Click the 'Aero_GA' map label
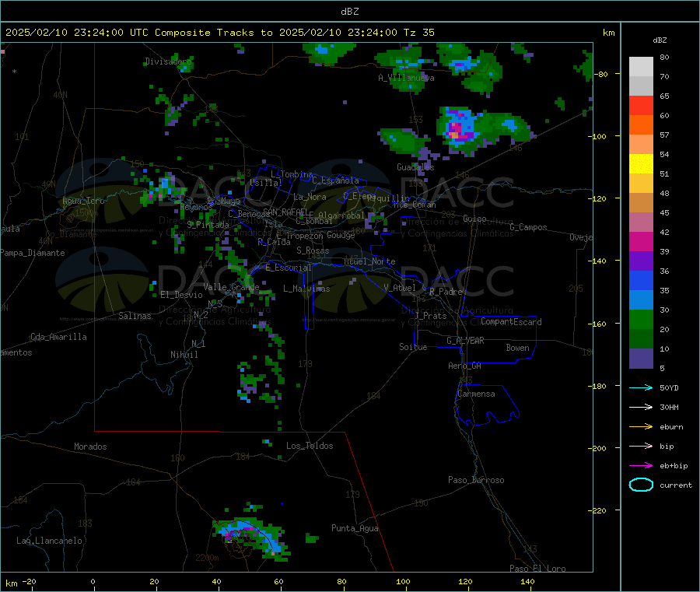The image size is (700, 592). (464, 366)
